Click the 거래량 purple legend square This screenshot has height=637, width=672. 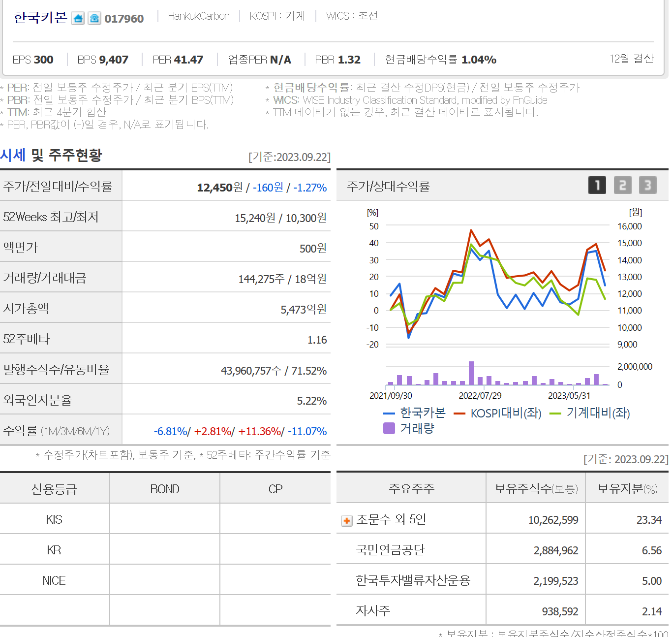[x=389, y=428]
